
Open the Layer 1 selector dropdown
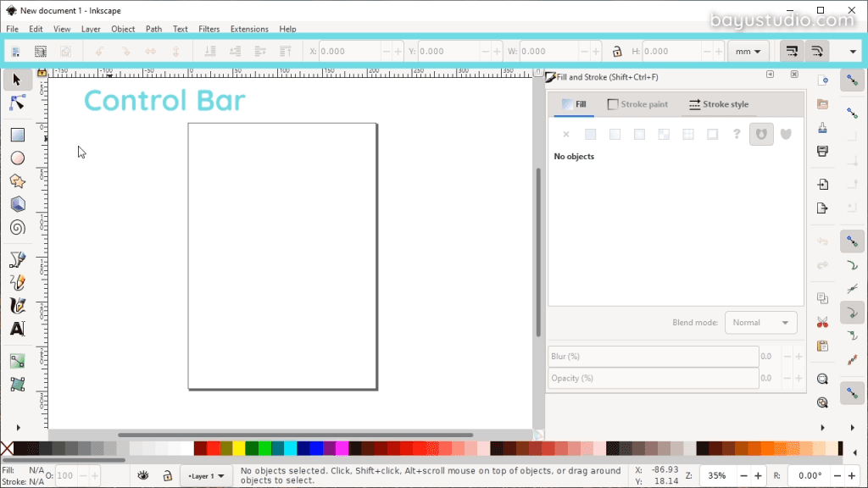[206, 476]
